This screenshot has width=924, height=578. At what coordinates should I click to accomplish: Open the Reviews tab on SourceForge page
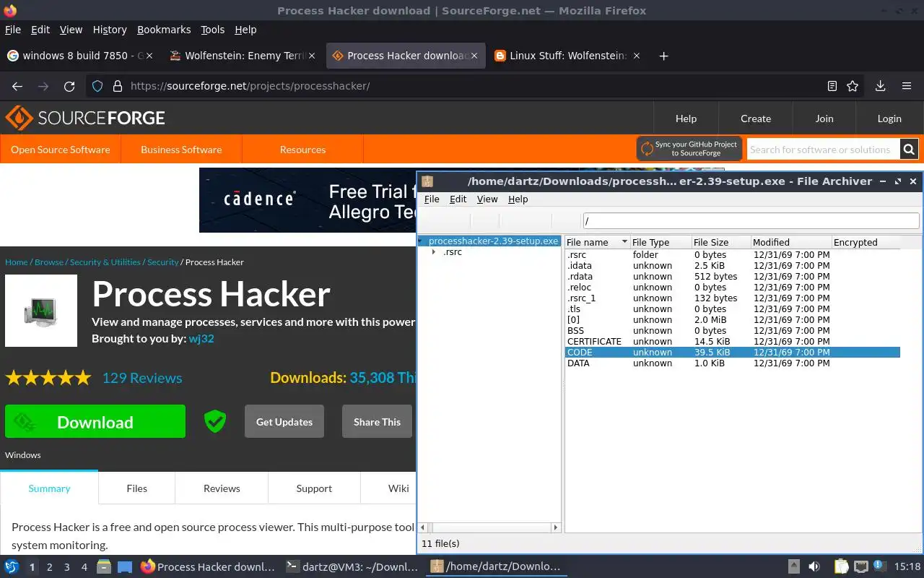tap(222, 488)
